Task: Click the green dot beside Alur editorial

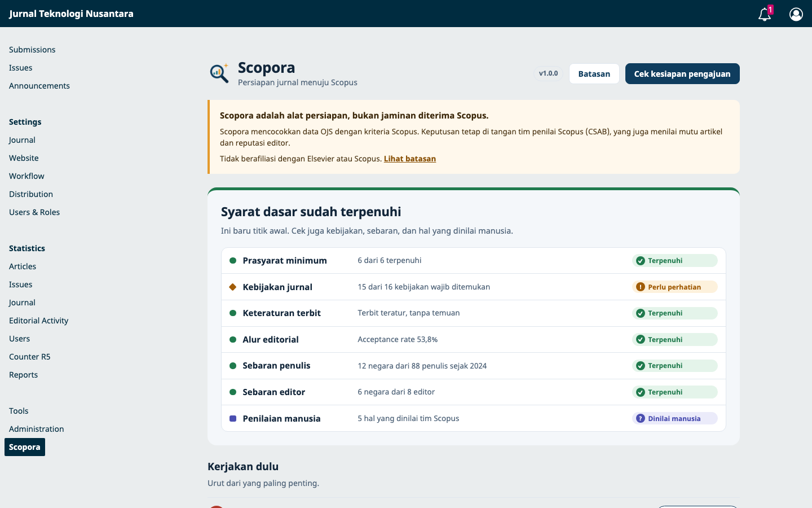Action: click(x=233, y=339)
